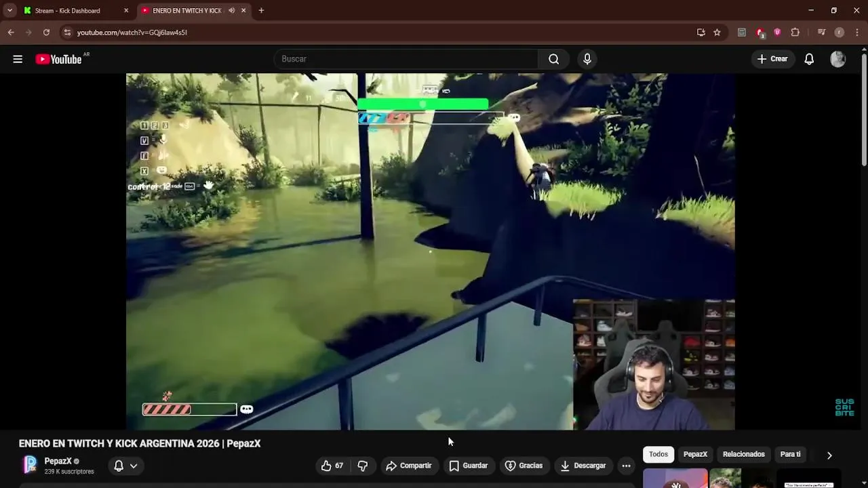Start voice search with the microphone
This screenshot has width=868, height=488.
(587, 59)
